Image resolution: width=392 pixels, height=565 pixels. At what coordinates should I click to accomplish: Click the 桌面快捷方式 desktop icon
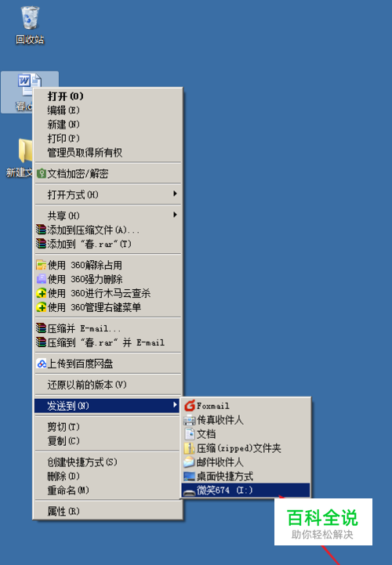click(189, 476)
